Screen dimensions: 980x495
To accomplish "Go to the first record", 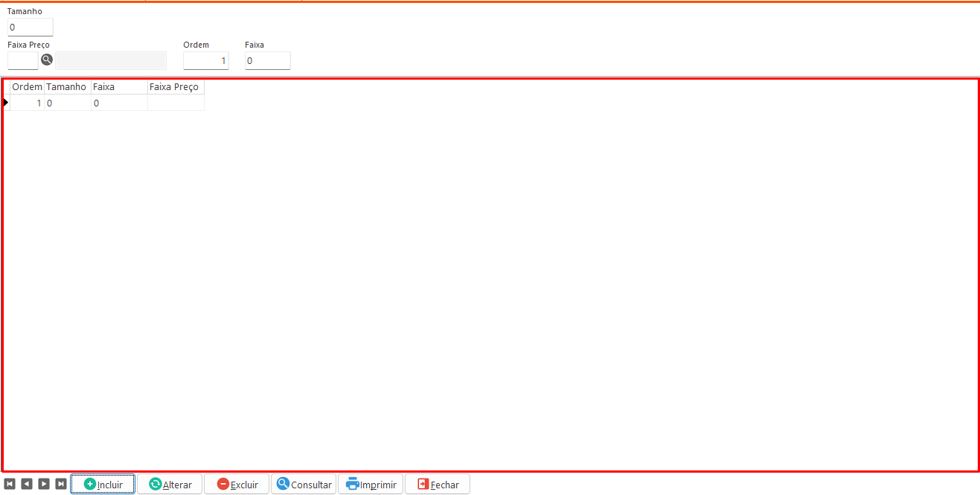I will (x=10, y=484).
